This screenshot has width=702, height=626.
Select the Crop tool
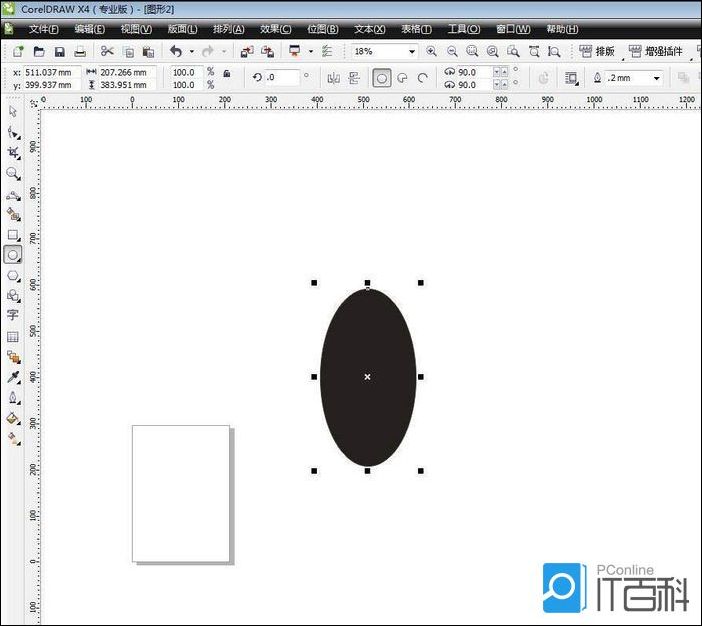click(x=13, y=153)
